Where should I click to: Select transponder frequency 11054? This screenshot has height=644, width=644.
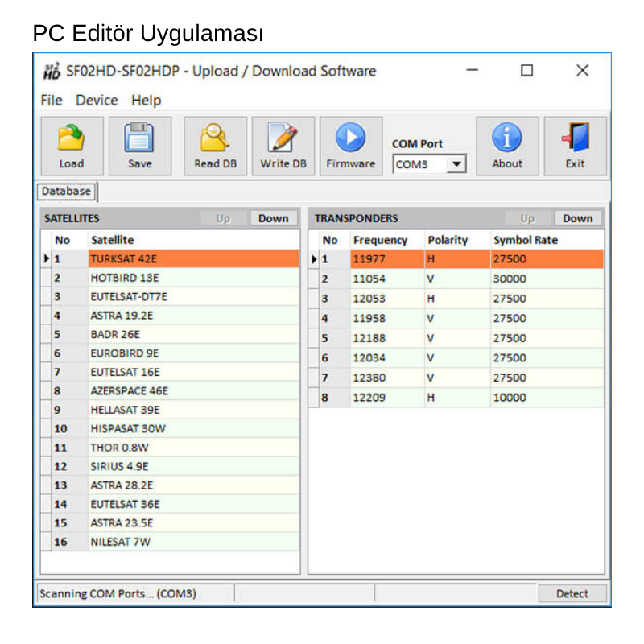(x=387, y=279)
